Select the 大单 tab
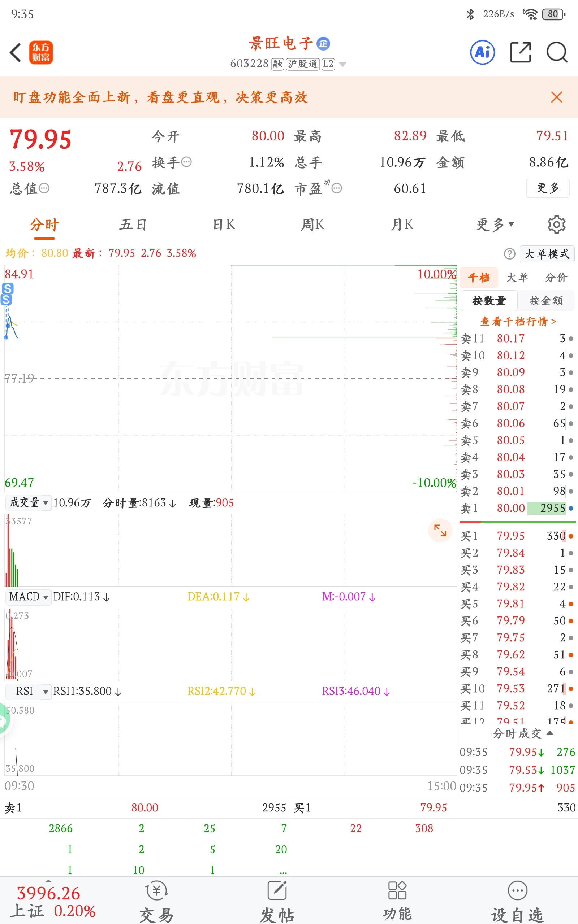578x924 pixels. (518, 278)
